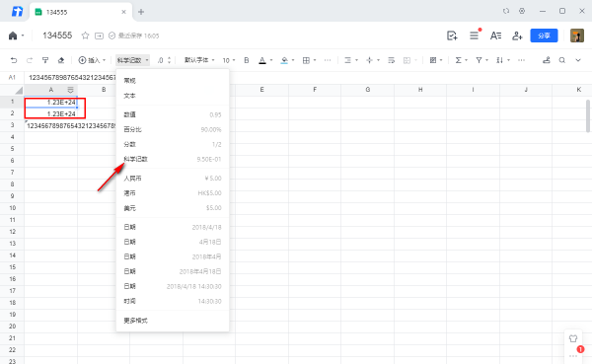Viewport: 592px width, 364px height.
Task: Click the refresh icon in title bar
Action: pyautogui.click(x=506, y=11)
